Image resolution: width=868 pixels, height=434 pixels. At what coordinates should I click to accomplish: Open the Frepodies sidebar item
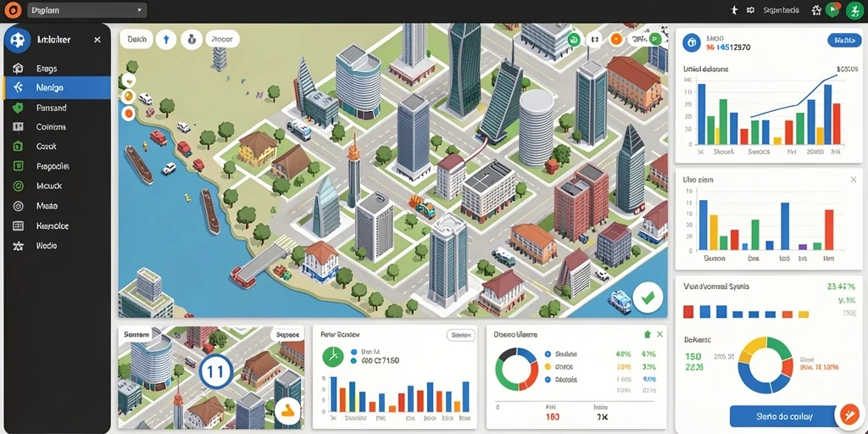58,166
